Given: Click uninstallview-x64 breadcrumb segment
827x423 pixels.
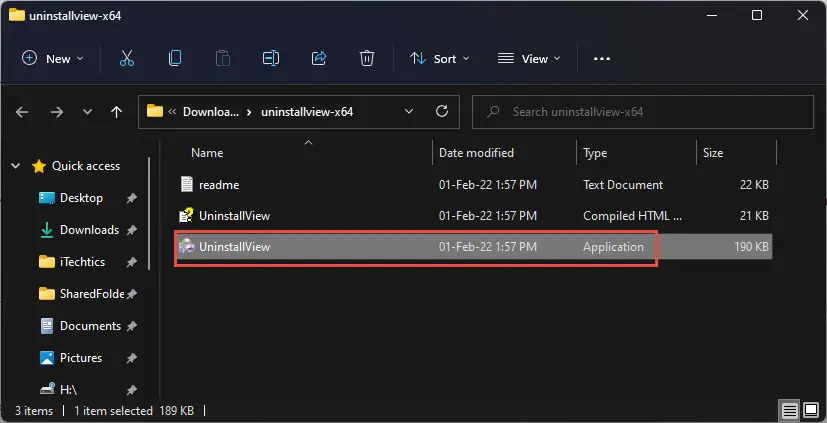Looking at the screenshot, I should [307, 112].
